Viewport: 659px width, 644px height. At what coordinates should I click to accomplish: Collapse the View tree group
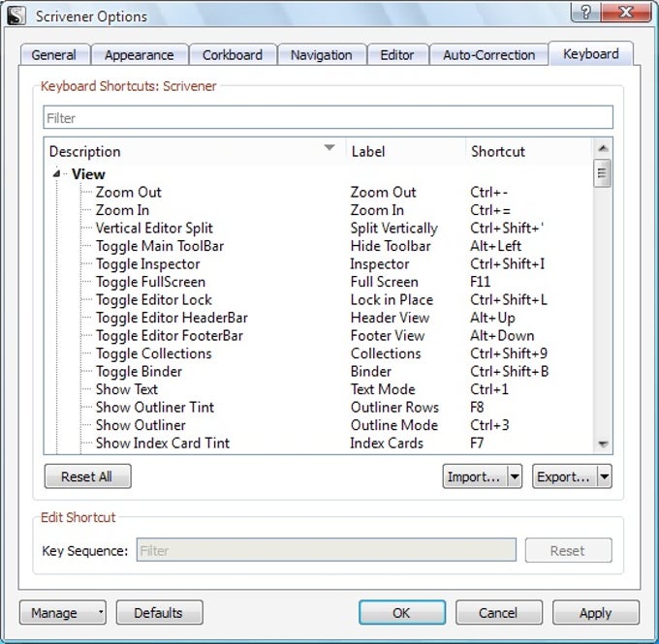[x=56, y=173]
